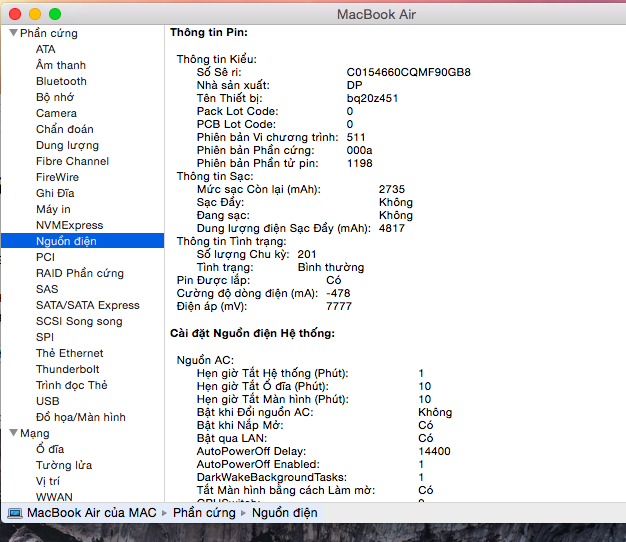Open the Dung lượng sidebar entry
The width and height of the screenshot is (626, 542).
point(67,145)
